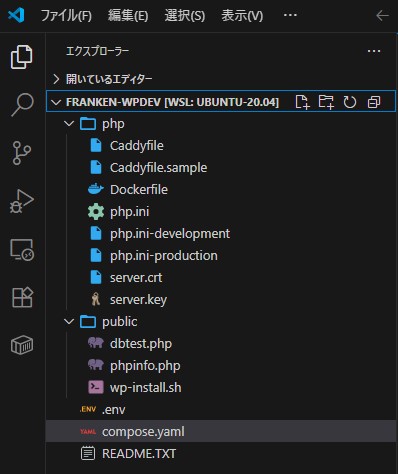Click the .env file icon

click(88, 409)
